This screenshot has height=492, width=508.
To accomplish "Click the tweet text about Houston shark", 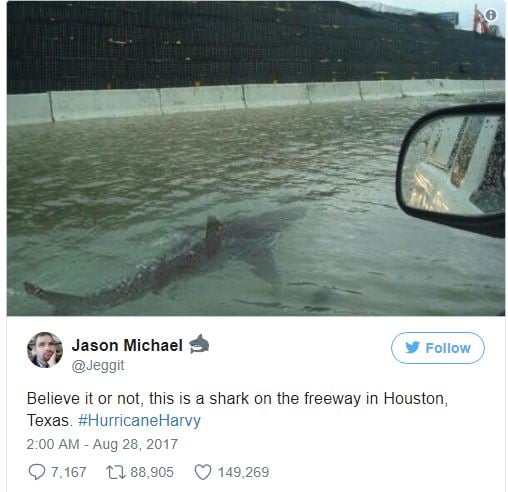I will point(237,409).
